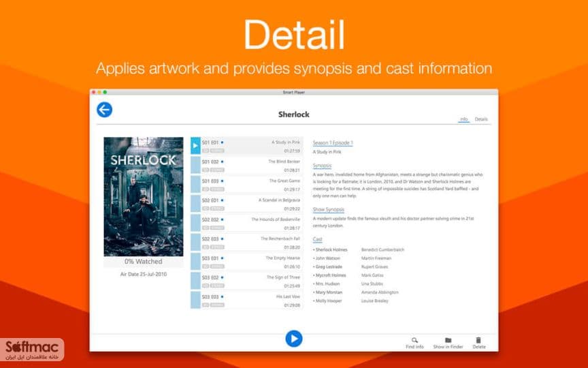The height and width of the screenshot is (368, 588).
Task: Click the Sherlock Holmes character name
Action: [x=331, y=249]
